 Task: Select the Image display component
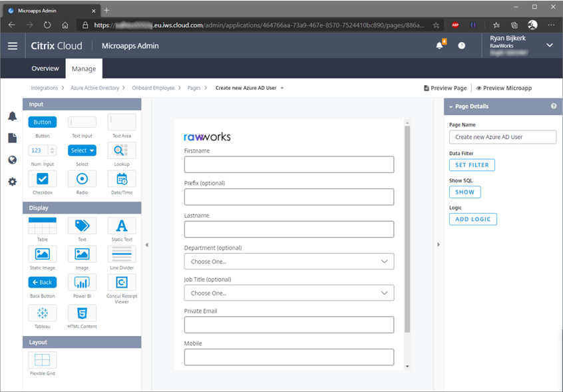pos(82,254)
